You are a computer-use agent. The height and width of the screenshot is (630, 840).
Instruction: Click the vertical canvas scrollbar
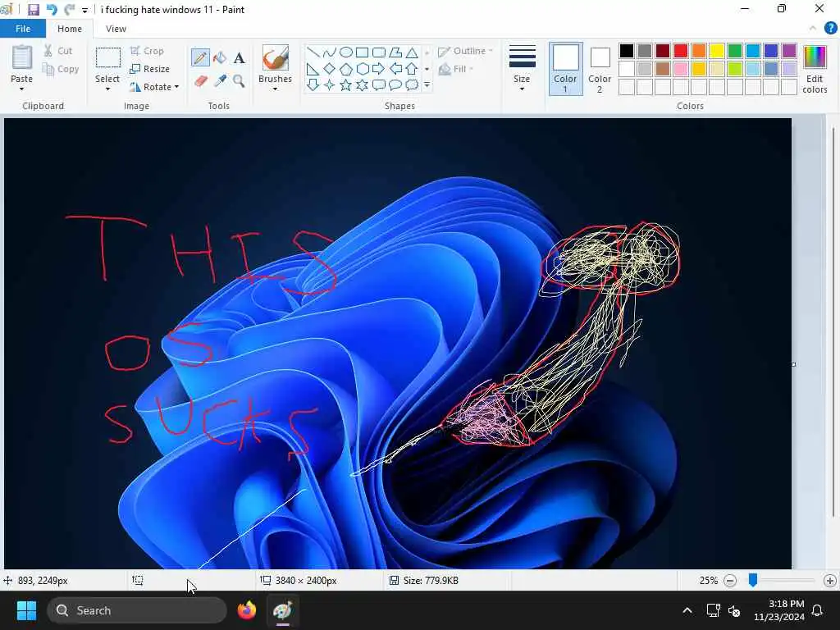pos(833,322)
